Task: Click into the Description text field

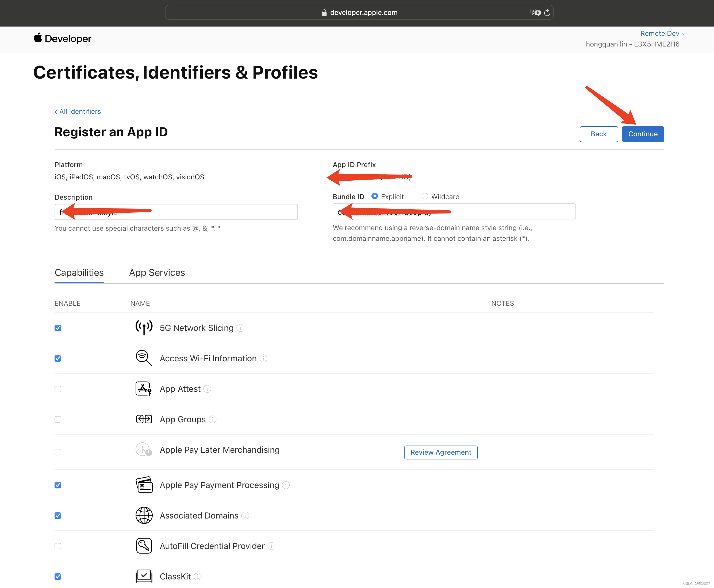Action: pos(176,212)
